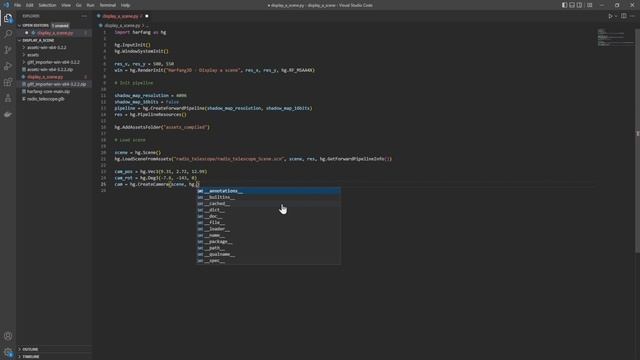Open display_a_scene.py in the folder tree
The image size is (640, 360).
(45, 77)
